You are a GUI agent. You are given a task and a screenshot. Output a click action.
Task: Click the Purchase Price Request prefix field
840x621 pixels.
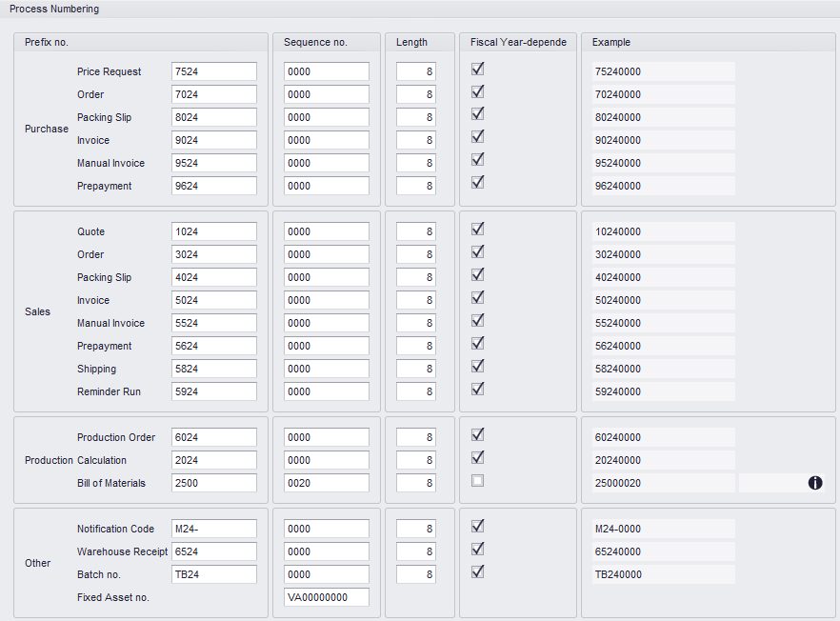pyautogui.click(x=214, y=71)
